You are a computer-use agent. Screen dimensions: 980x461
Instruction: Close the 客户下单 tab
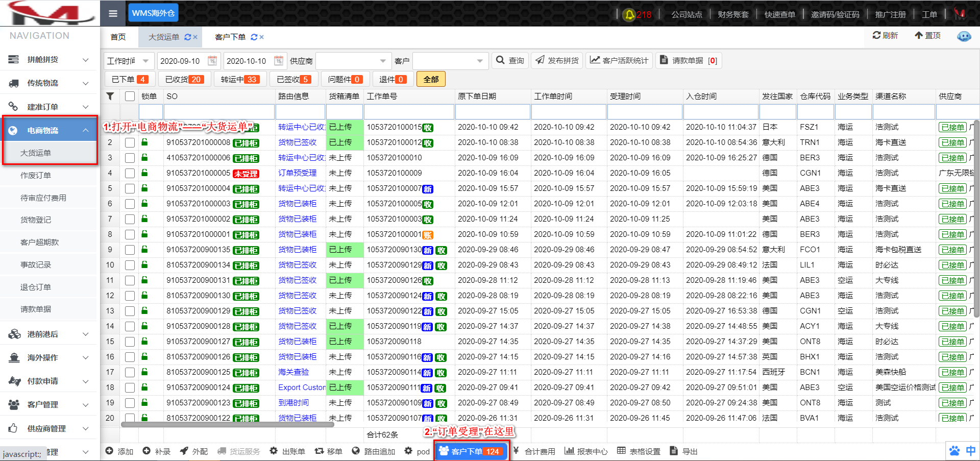[x=261, y=37]
